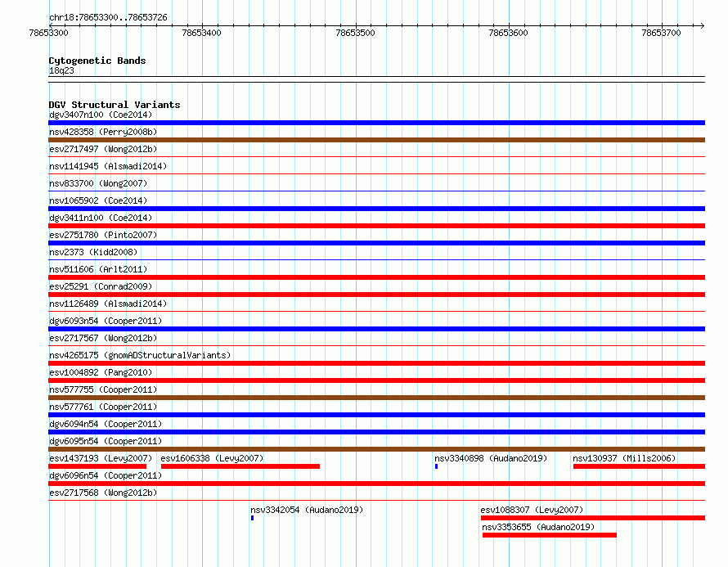
Task: Open dgv6093n54 (Cooper2011) variant details
Action: [x=106, y=321]
